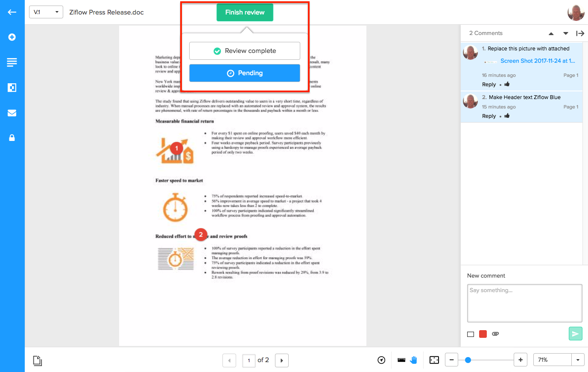Click the fit-to-screen icon

(x=434, y=360)
